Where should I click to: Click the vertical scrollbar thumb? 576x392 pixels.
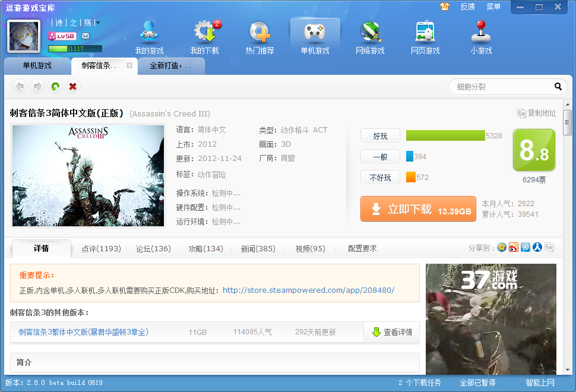567,122
